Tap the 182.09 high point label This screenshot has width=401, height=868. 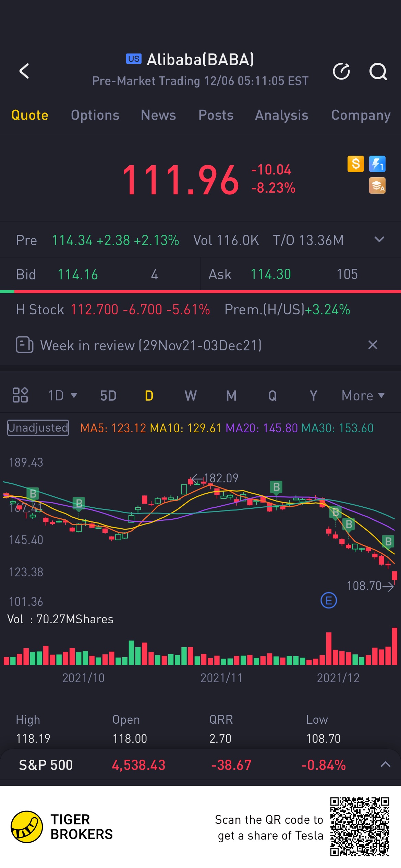(221, 478)
